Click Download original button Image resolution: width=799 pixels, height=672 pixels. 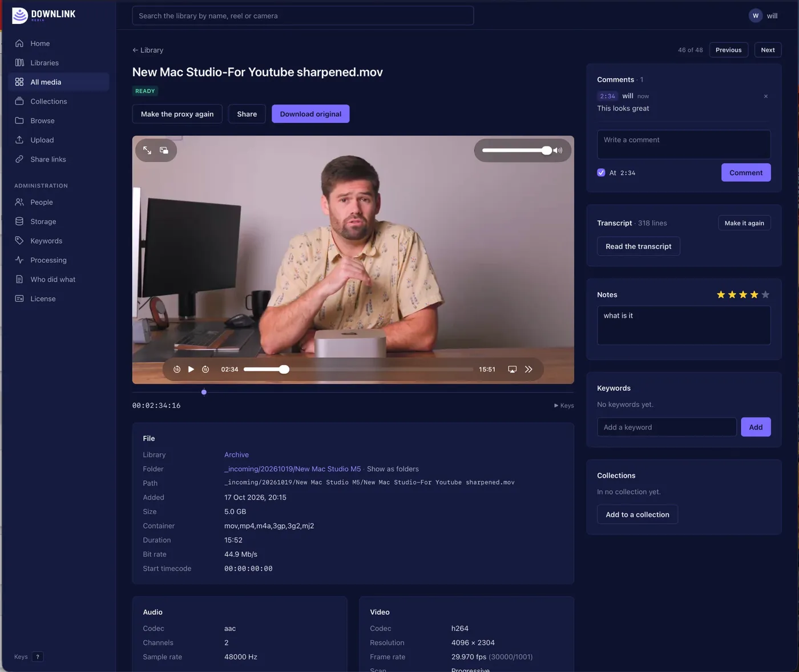coord(310,114)
